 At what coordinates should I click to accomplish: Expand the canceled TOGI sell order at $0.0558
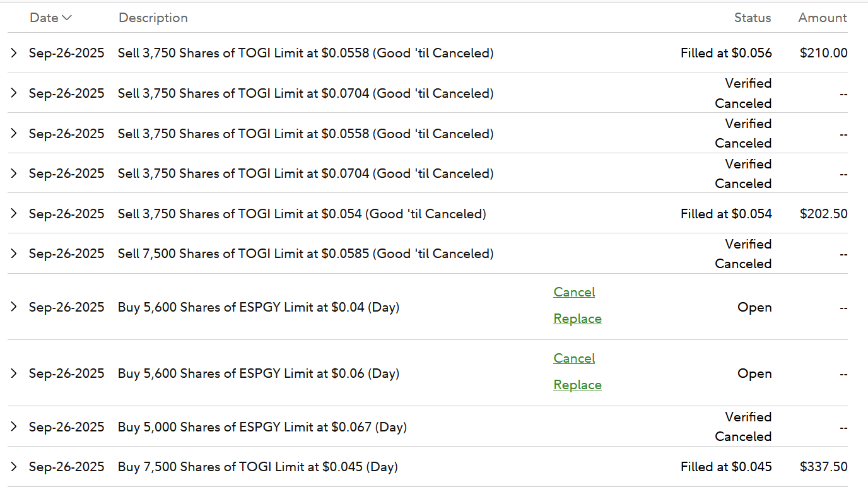point(14,134)
